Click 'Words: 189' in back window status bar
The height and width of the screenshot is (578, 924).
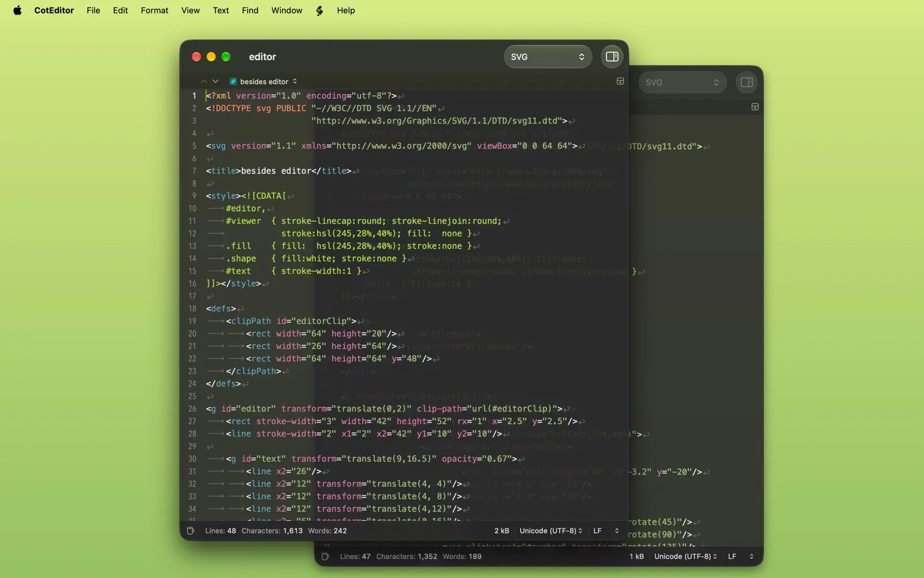(x=462, y=557)
